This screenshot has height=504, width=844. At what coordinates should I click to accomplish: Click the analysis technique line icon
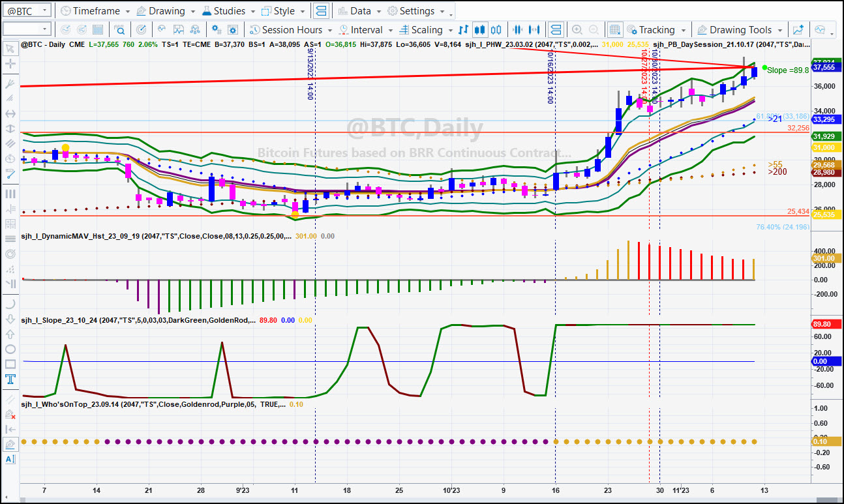pyautogui.click(x=162, y=30)
